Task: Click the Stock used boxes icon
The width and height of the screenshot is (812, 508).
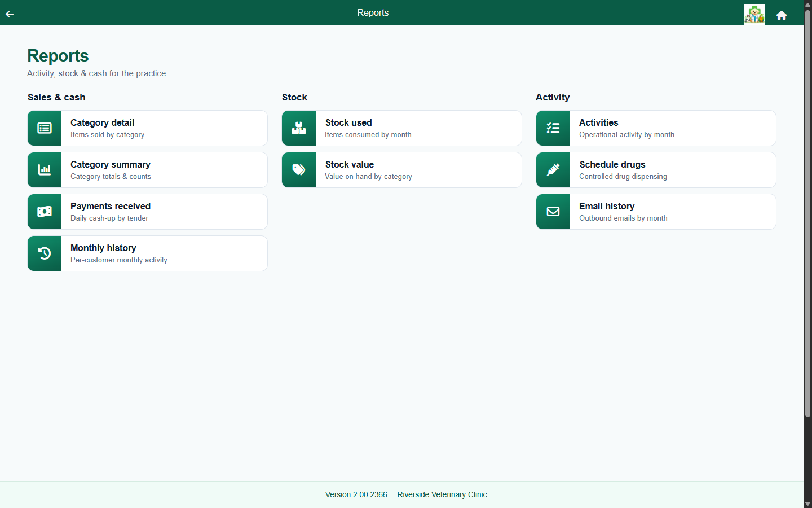Action: tap(299, 128)
